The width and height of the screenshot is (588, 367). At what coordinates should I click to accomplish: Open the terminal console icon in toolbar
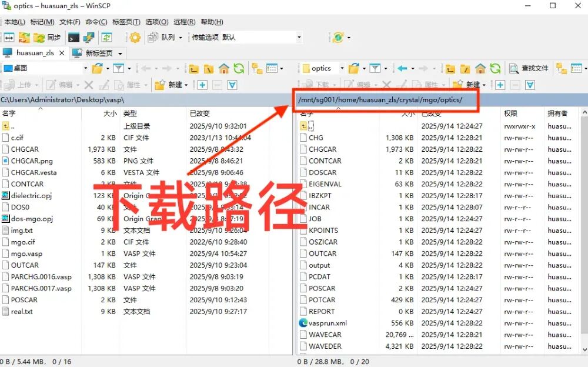pyautogui.click(x=73, y=38)
